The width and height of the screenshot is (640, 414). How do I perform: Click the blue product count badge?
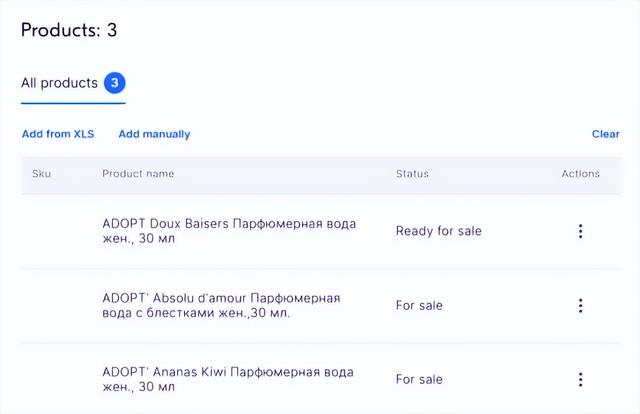coord(115,83)
